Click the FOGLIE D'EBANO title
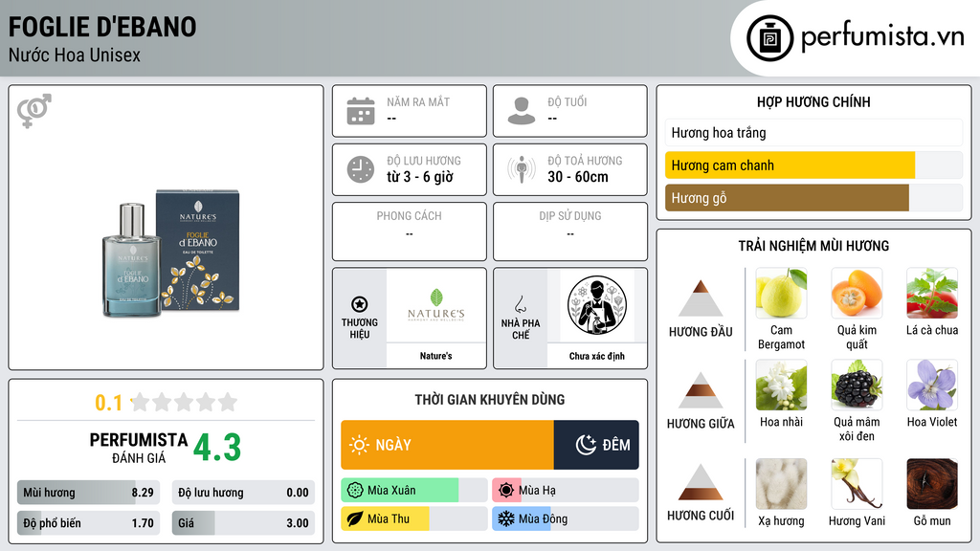This screenshot has width=980, height=551. pyautogui.click(x=101, y=28)
